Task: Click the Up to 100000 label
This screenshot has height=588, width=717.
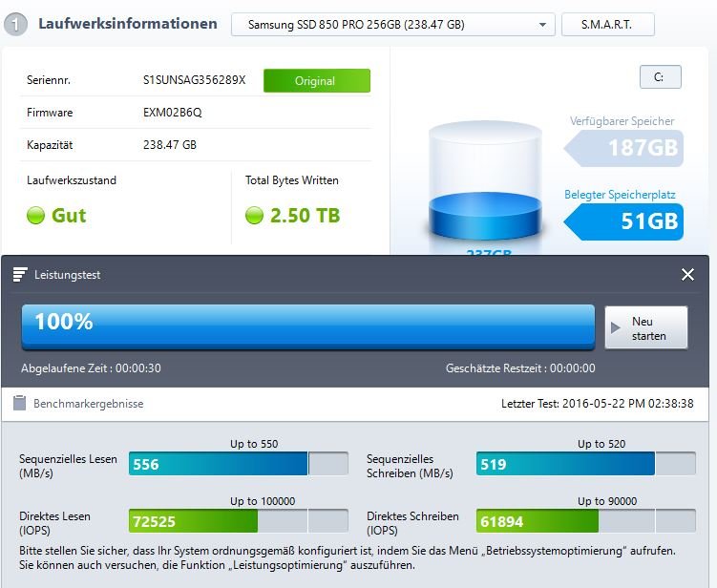Action: click(x=263, y=501)
